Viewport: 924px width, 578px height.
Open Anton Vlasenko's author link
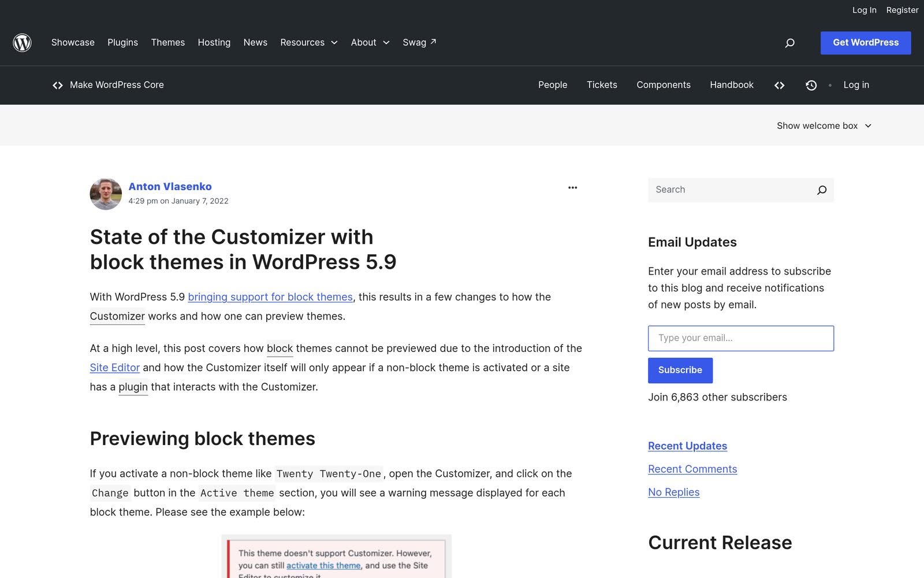click(170, 187)
